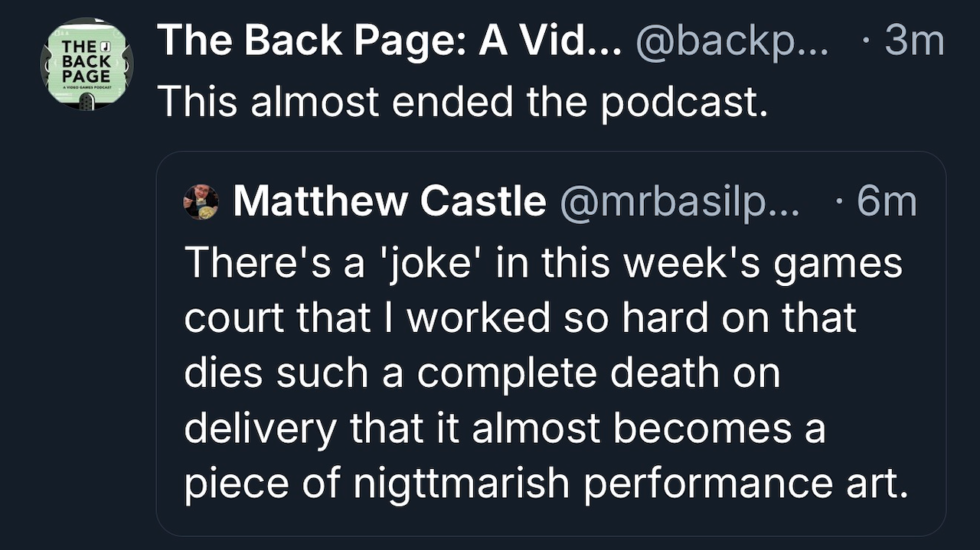Open The Back Page podcast profile avatar

click(x=87, y=65)
